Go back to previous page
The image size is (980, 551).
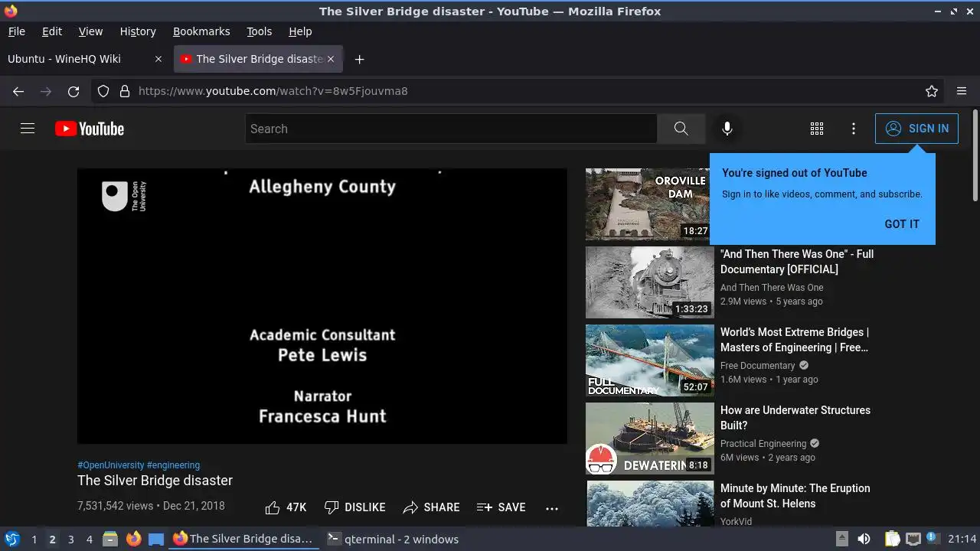point(18,91)
